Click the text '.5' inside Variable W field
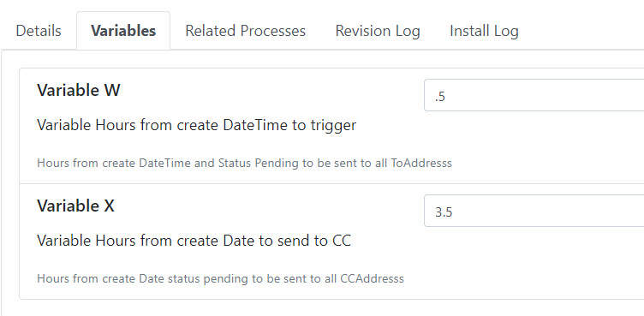The width and height of the screenshot is (644, 316). 440,97
